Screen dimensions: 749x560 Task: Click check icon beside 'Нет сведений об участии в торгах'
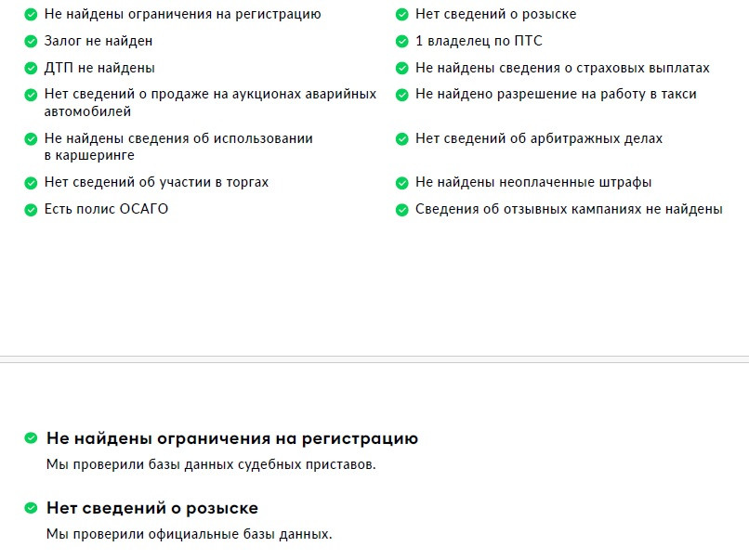pos(32,183)
